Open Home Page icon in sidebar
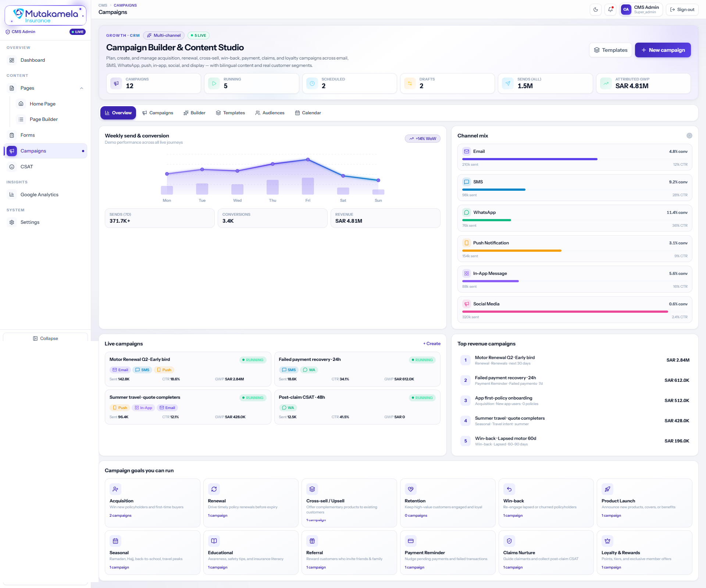Image resolution: width=706 pixels, height=588 pixels. pyautogui.click(x=21, y=104)
